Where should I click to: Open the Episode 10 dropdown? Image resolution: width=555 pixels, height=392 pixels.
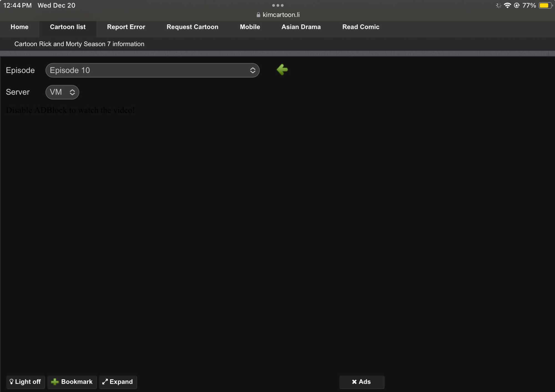153,70
